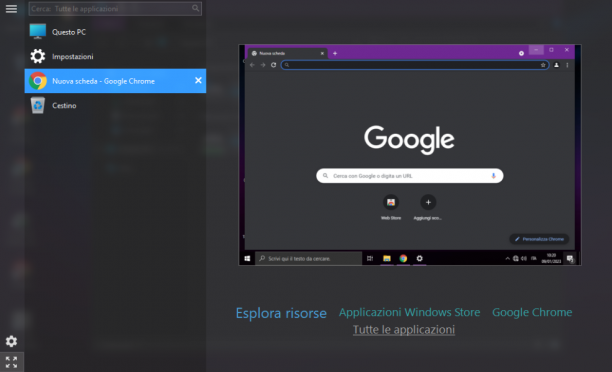Click the Chrome address bar in the preview
The height and width of the screenshot is (372, 612).
click(x=415, y=65)
